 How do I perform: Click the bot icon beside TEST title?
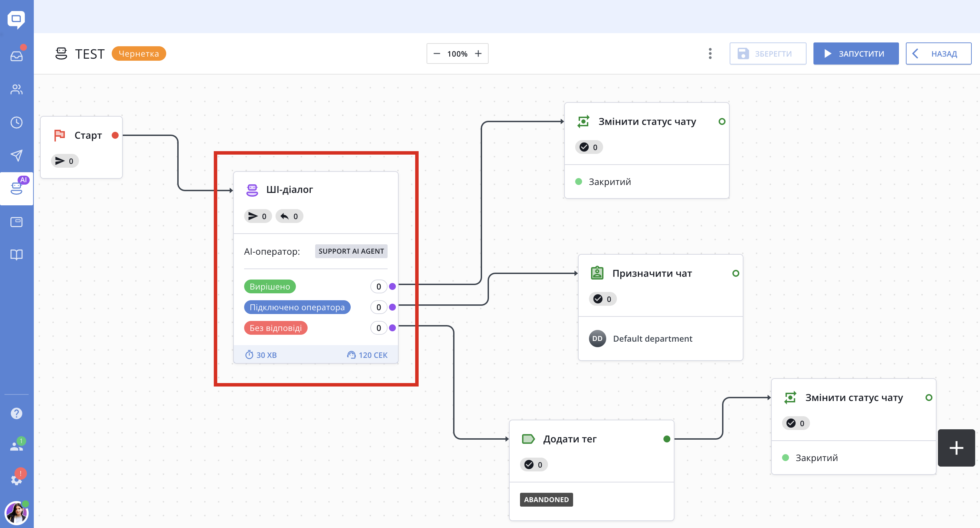[61, 54]
